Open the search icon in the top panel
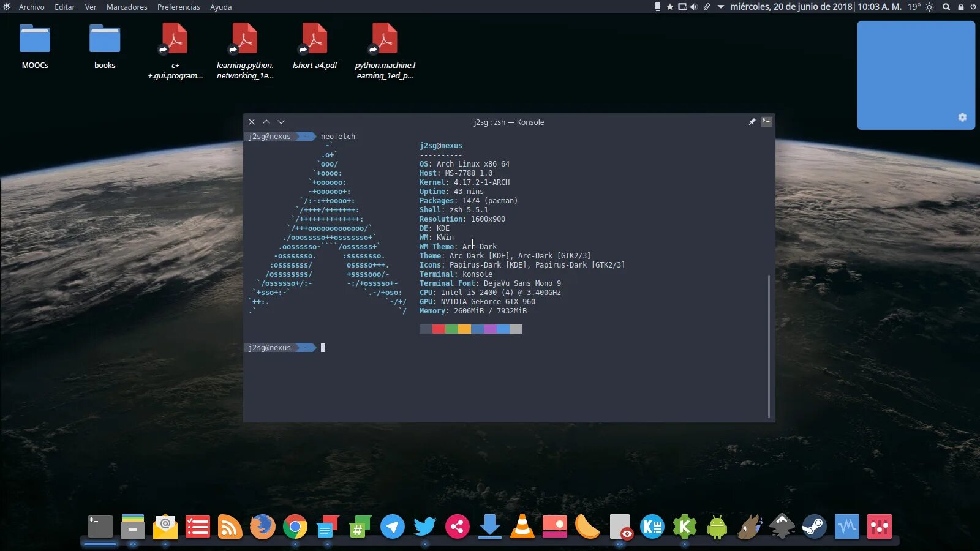 pyautogui.click(x=946, y=7)
